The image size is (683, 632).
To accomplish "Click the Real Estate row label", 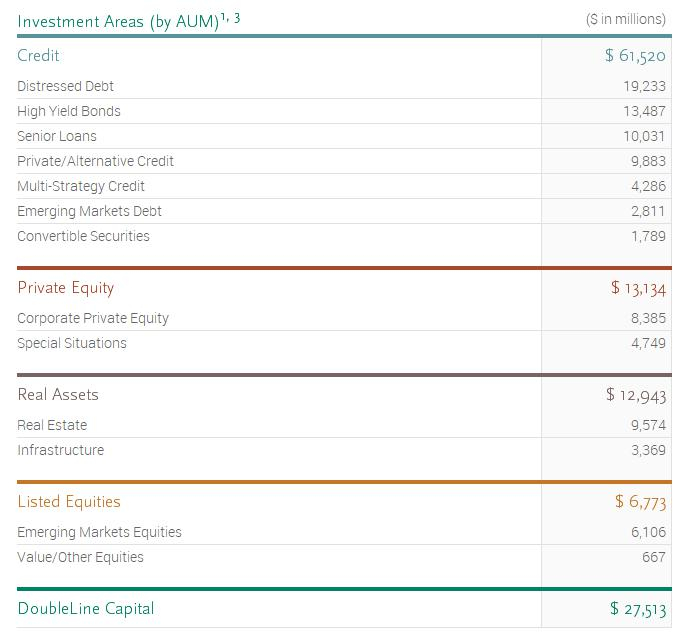I will [x=52, y=425].
